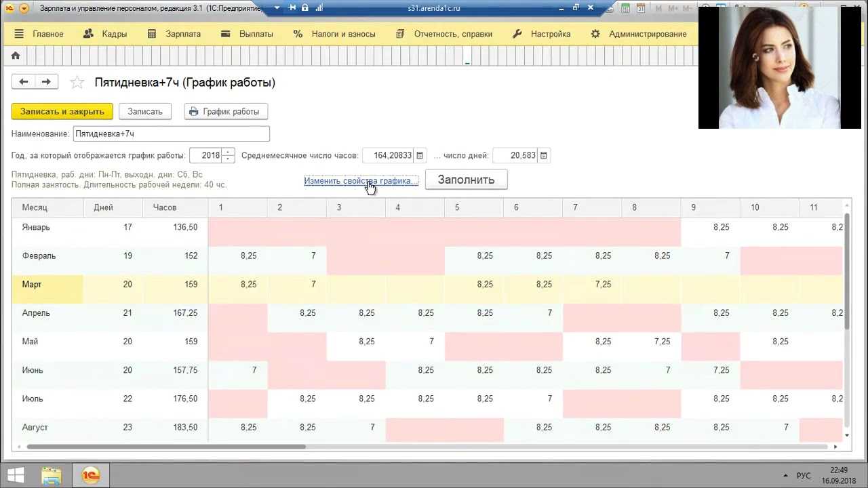
Task: Open the Главное section menu
Action: [x=39, y=34]
